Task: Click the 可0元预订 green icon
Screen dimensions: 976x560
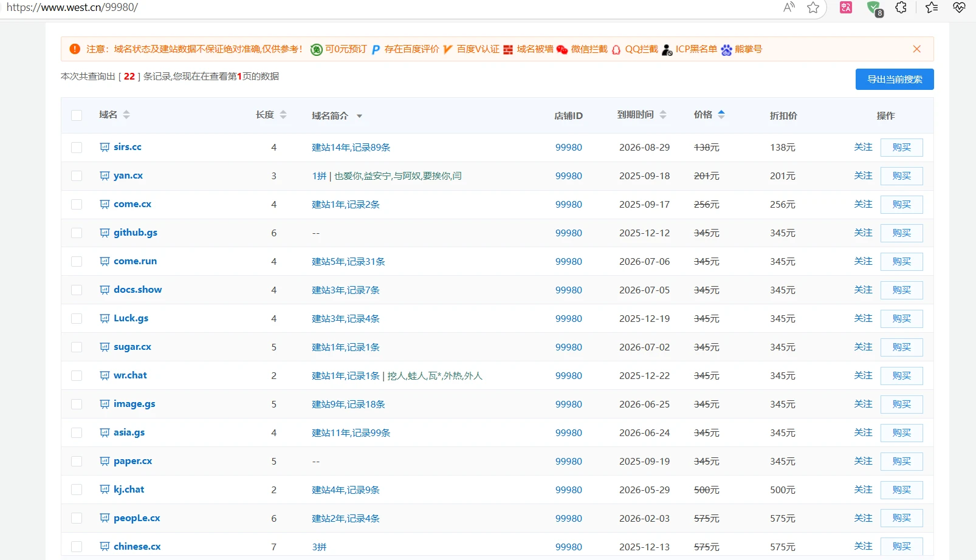Action: (317, 49)
